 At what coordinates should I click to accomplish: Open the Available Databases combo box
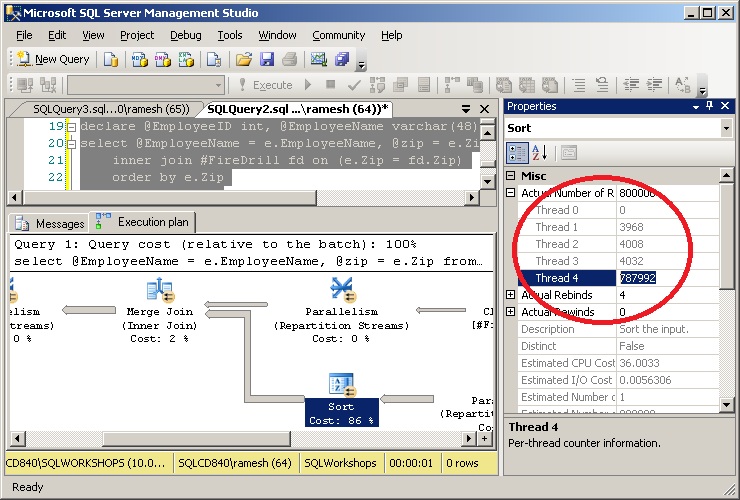tap(145, 85)
